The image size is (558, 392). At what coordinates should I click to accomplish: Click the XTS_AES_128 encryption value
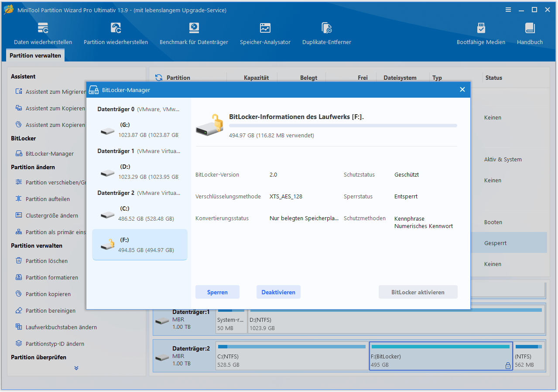(x=286, y=196)
